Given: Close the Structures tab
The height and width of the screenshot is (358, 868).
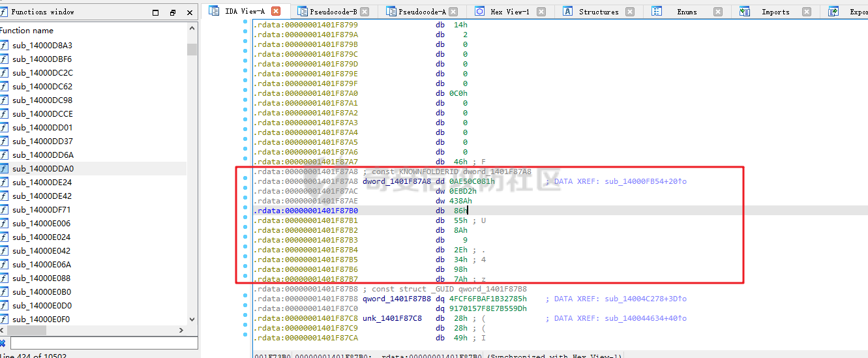Looking at the screenshot, I should pyautogui.click(x=630, y=12).
